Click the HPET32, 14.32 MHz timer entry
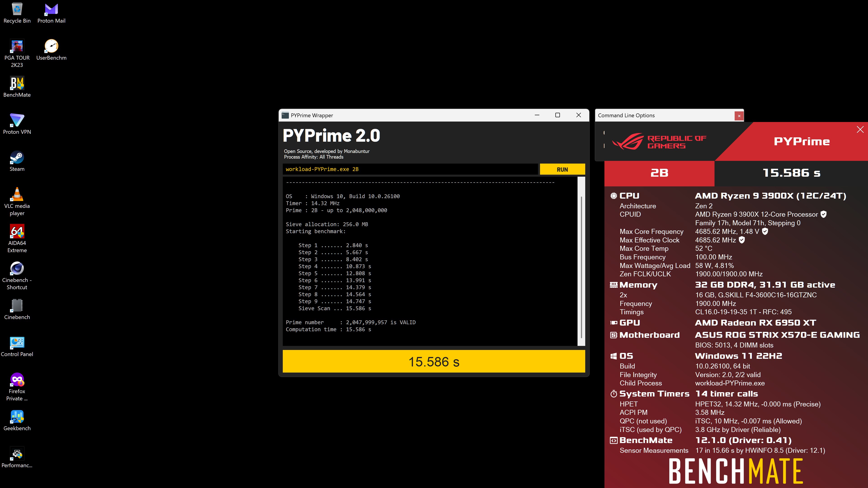This screenshot has width=868, height=488. [x=758, y=404]
